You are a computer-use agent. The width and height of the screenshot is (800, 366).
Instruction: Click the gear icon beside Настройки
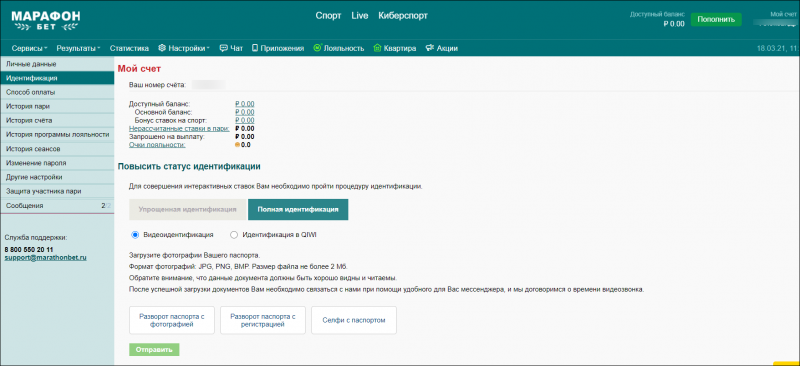(x=162, y=48)
